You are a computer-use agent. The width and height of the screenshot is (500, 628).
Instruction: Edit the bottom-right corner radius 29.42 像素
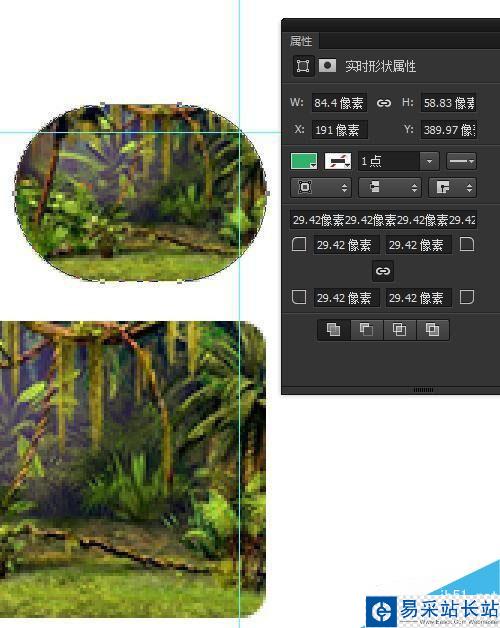click(419, 298)
